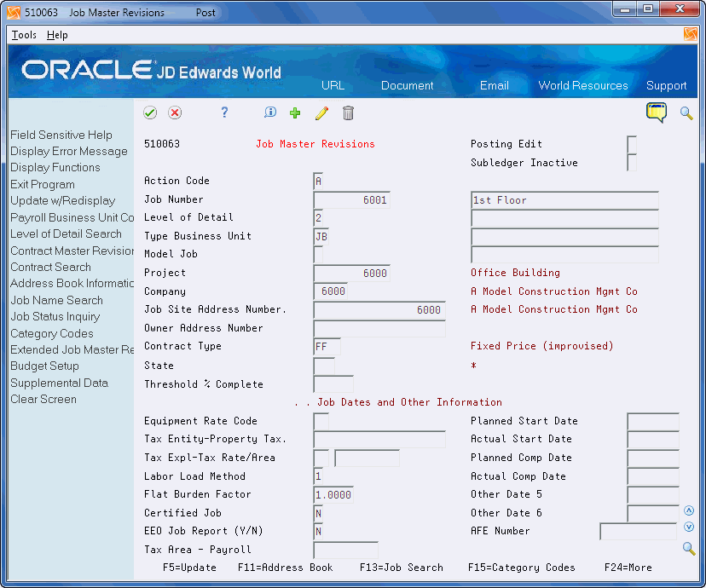
Task: Click the Owner Address Number field
Action: pyautogui.click(x=379, y=328)
